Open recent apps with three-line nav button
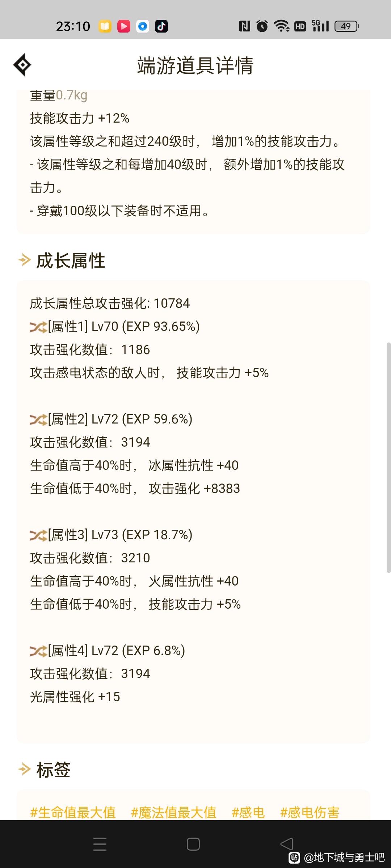Screen dimensions: 391x868 tap(100, 844)
